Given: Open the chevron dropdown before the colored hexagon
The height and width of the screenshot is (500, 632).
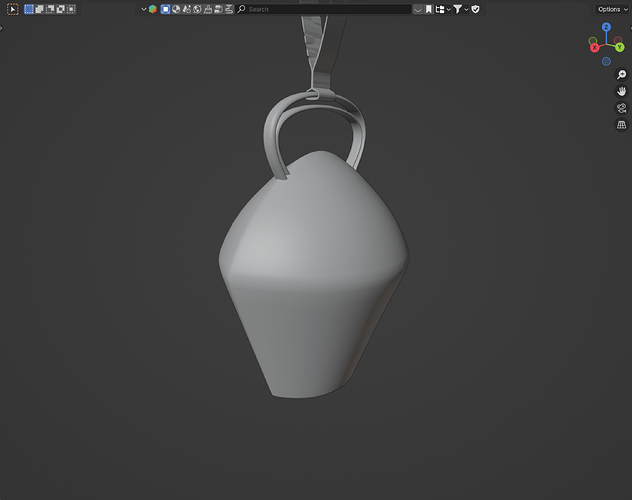Looking at the screenshot, I should click(x=143, y=9).
